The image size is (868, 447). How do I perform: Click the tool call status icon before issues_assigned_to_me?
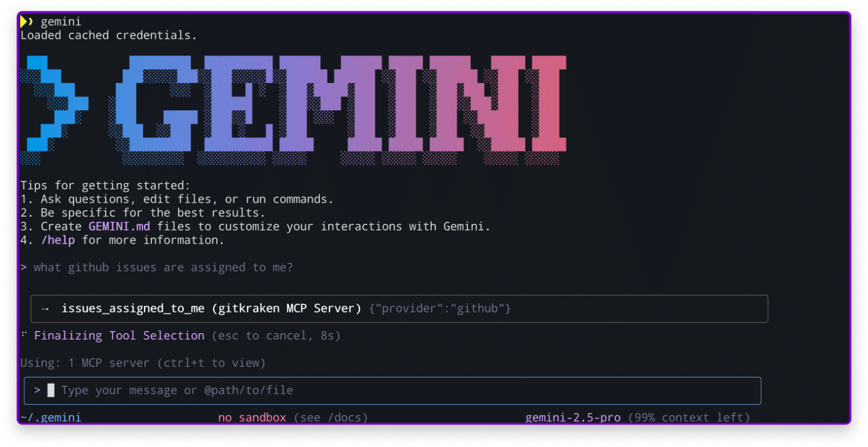(45, 309)
